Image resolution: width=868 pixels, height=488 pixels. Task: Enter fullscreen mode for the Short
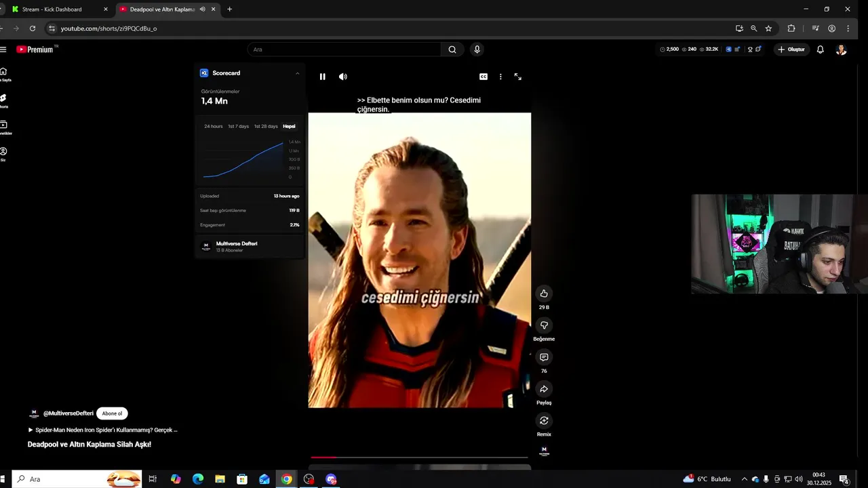click(518, 77)
